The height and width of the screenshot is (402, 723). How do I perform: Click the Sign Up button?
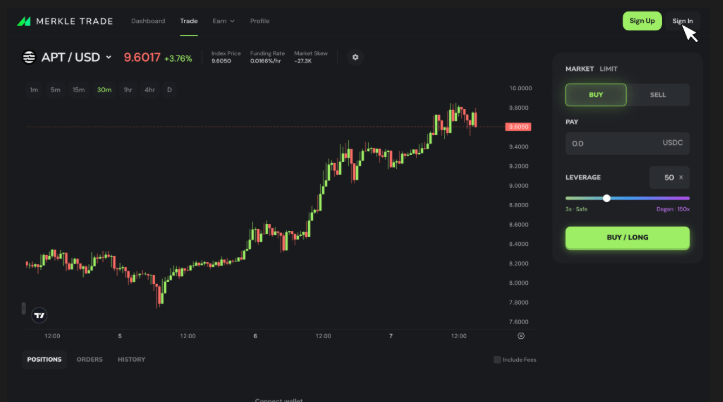[x=642, y=21]
